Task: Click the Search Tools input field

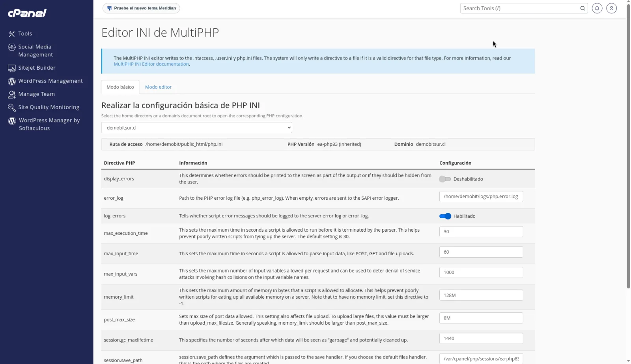Action: 520,8
